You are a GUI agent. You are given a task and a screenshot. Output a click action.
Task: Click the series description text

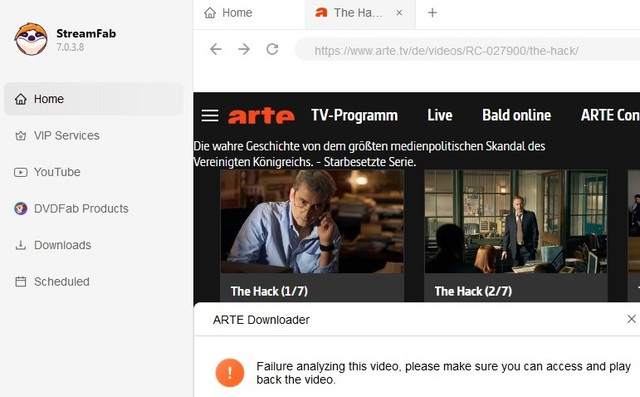coord(369,154)
